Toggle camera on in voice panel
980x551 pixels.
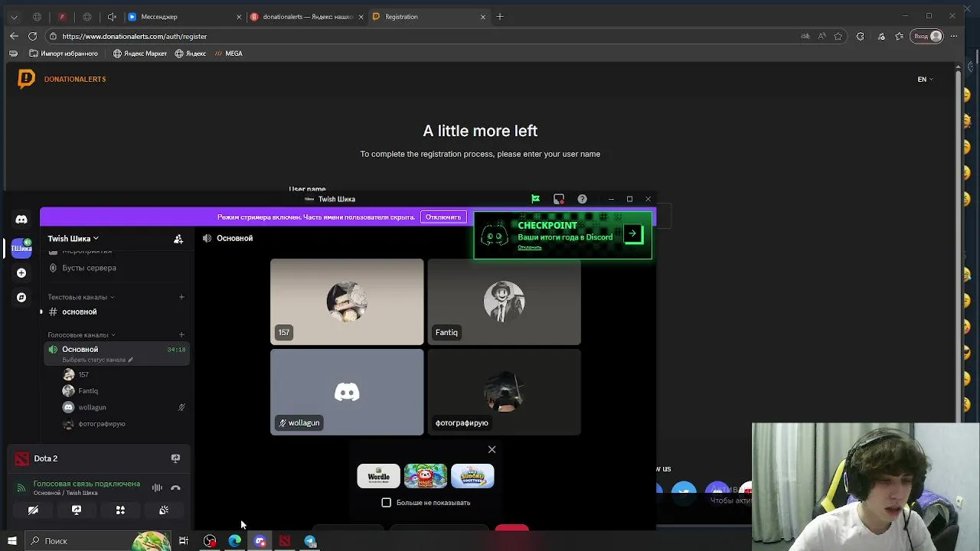[33, 510]
